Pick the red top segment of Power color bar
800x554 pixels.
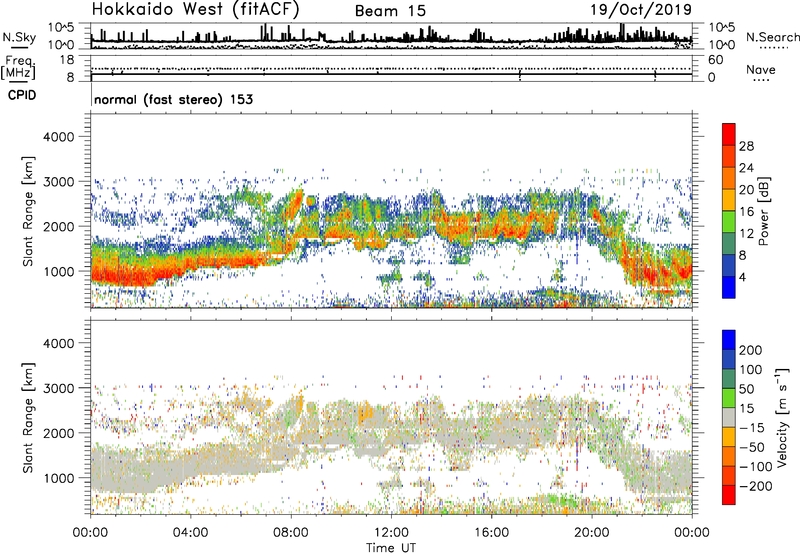729,134
